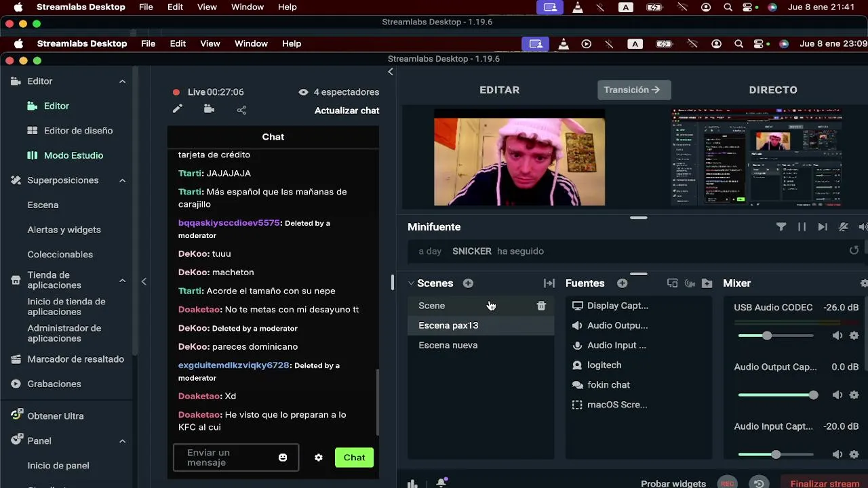This screenshot has height=488, width=868.
Task: Click the Minifuente filter icon
Action: tap(781, 227)
